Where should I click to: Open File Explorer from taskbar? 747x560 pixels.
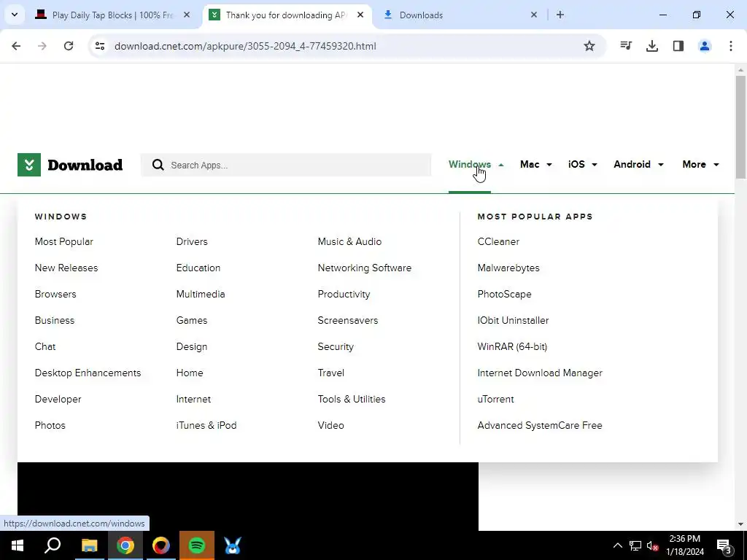pos(89,545)
